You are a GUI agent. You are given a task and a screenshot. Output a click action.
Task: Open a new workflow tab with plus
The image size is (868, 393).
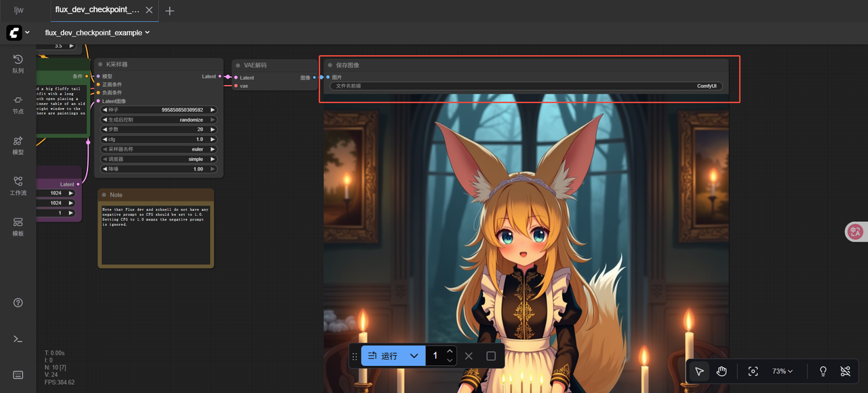170,11
